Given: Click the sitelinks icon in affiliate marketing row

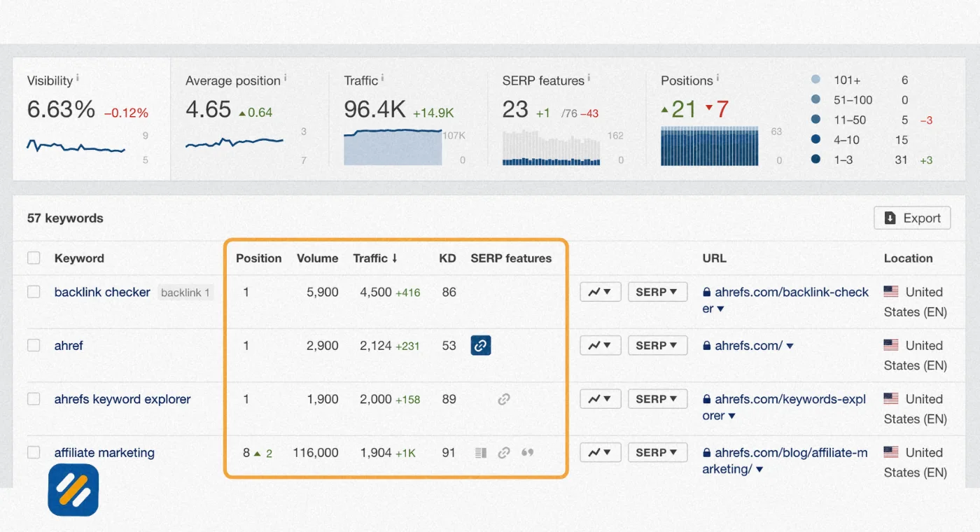Looking at the screenshot, I should [504, 453].
